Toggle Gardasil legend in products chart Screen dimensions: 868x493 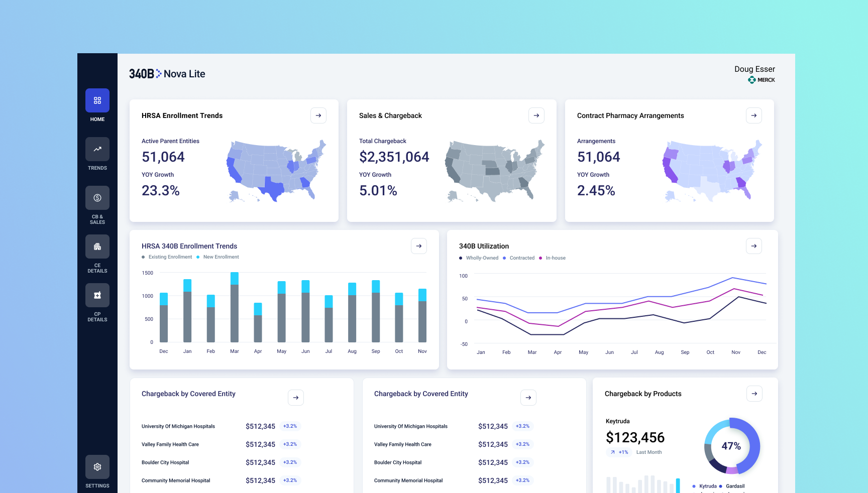(x=731, y=486)
